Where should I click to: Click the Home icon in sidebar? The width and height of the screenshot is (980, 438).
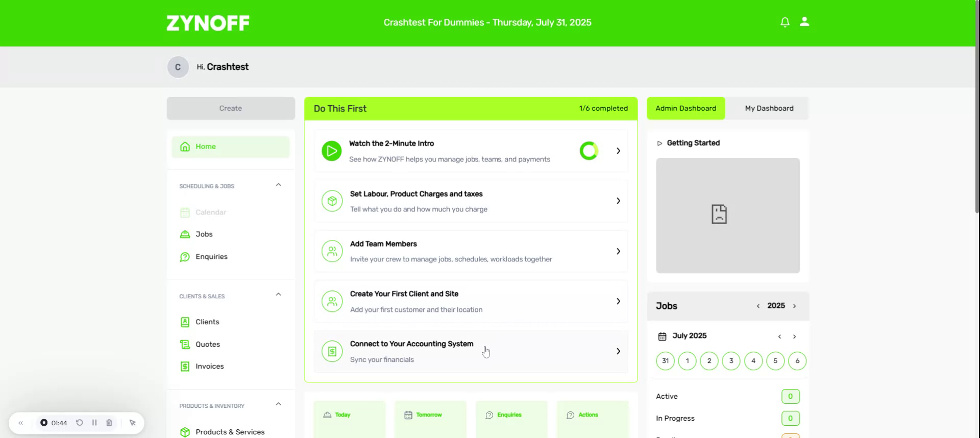coord(185,147)
